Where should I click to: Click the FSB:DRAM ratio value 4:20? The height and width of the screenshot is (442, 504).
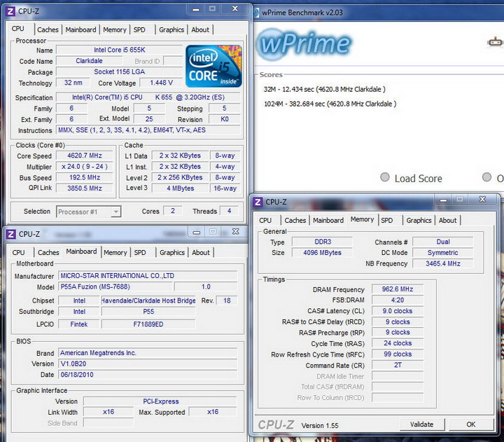coord(398,300)
